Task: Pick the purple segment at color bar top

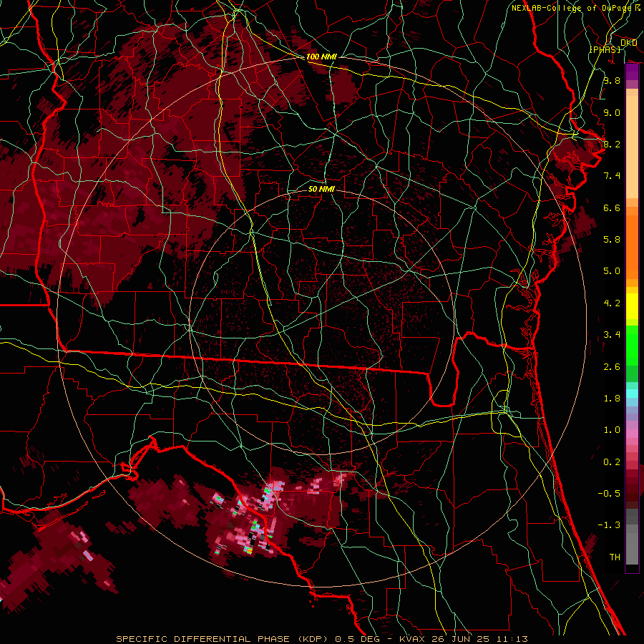Action: [x=632, y=72]
